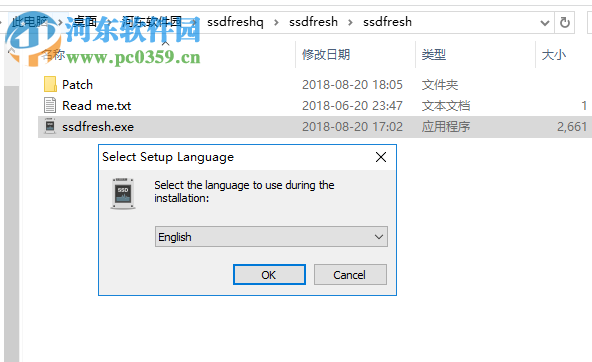592x362 pixels.
Task: Refresh the Explorer address bar location
Action: click(565, 22)
